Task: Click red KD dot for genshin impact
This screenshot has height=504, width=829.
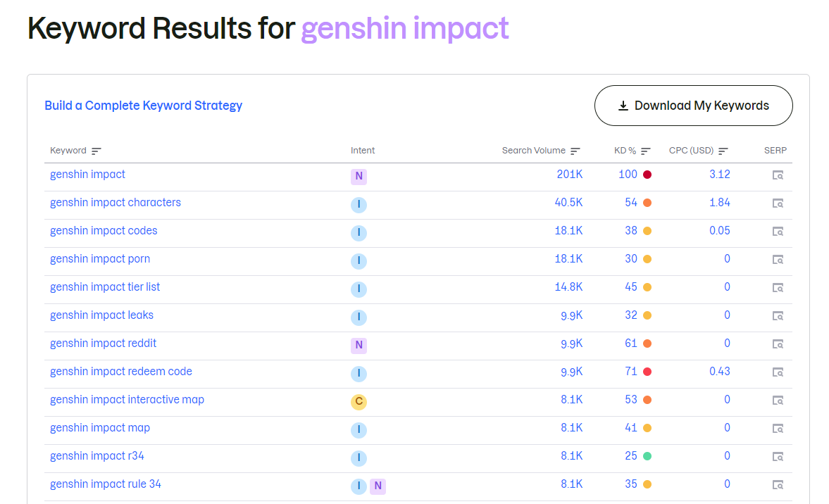Action: (647, 175)
